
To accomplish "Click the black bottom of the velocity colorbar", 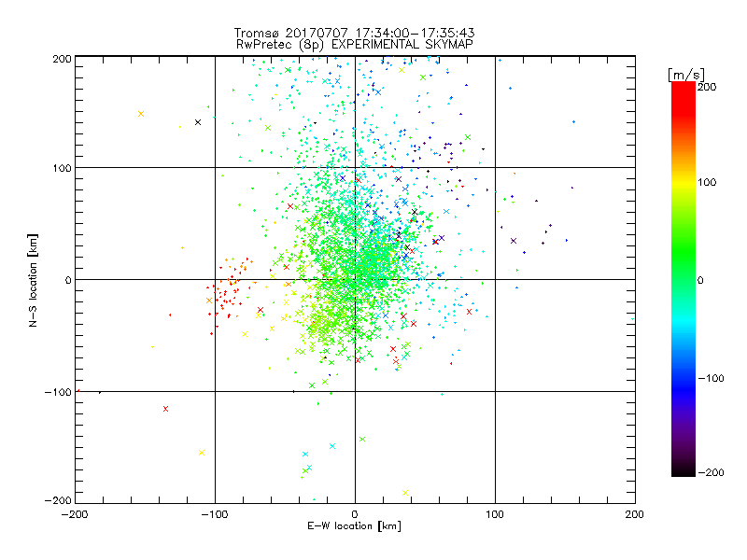I will click(x=684, y=470).
